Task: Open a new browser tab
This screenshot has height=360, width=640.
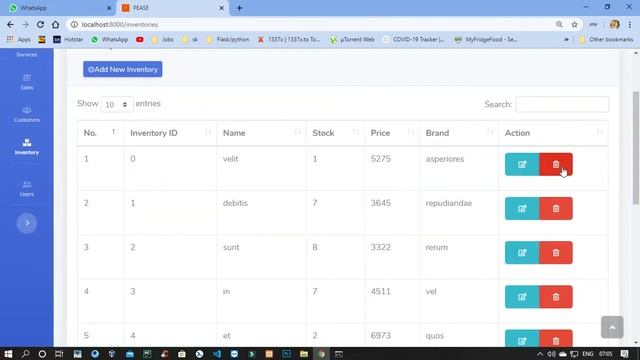Action: pyautogui.click(x=239, y=8)
